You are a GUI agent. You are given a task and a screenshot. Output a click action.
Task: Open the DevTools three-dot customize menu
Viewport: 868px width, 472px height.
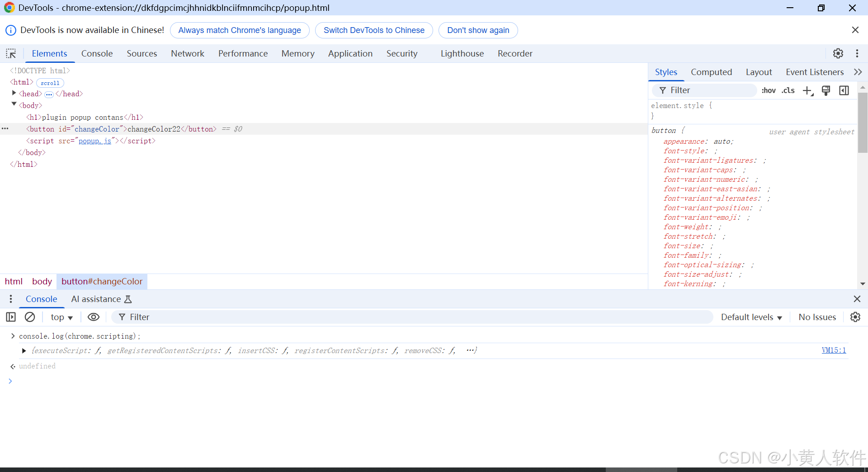click(857, 53)
